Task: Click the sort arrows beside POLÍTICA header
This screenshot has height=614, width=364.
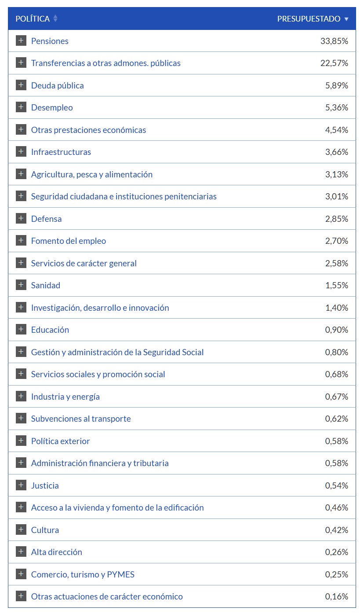Action: pos(55,18)
